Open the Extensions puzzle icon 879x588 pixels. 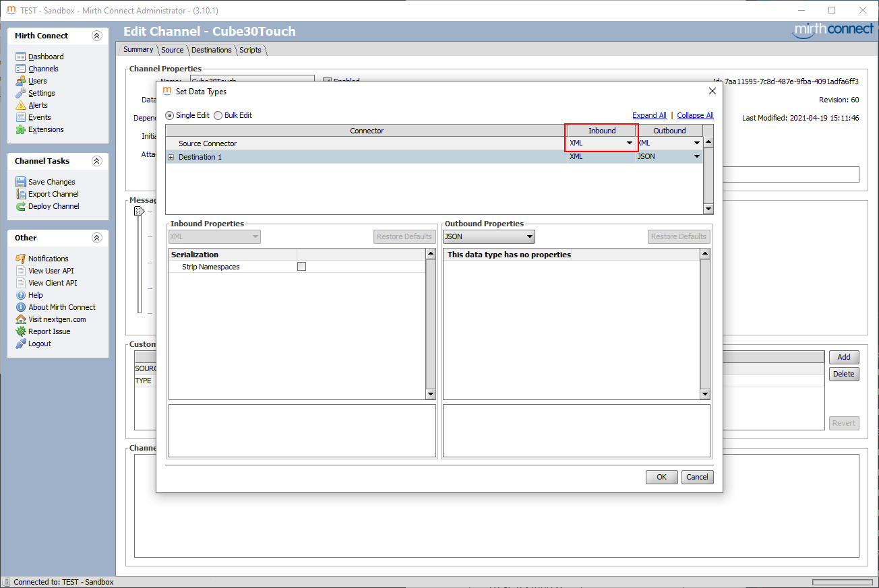21,129
